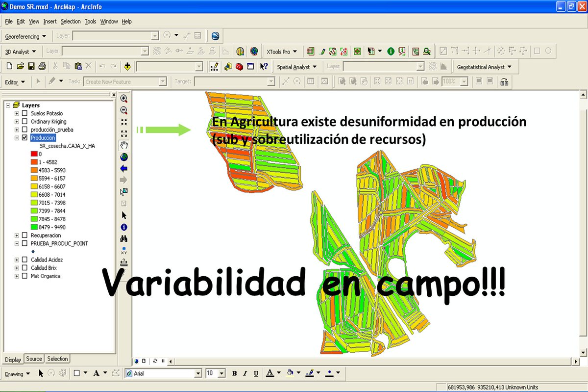The image size is (588, 392).
Task: Save the map document with floppy icon
Action: (x=31, y=66)
